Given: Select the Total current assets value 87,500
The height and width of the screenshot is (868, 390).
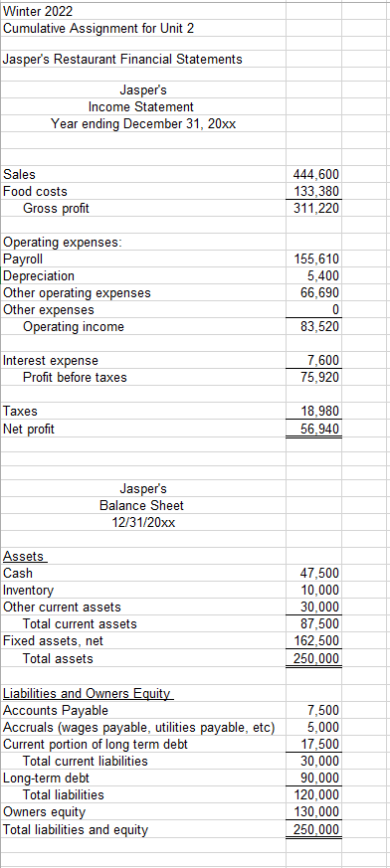Looking at the screenshot, I should [x=313, y=623].
